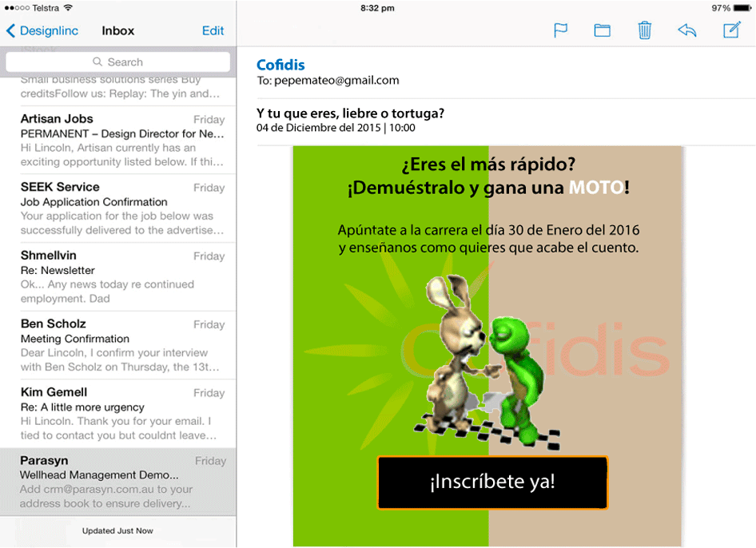This screenshot has height=548, width=756.
Task: Move message using the folder icon
Action: (603, 30)
